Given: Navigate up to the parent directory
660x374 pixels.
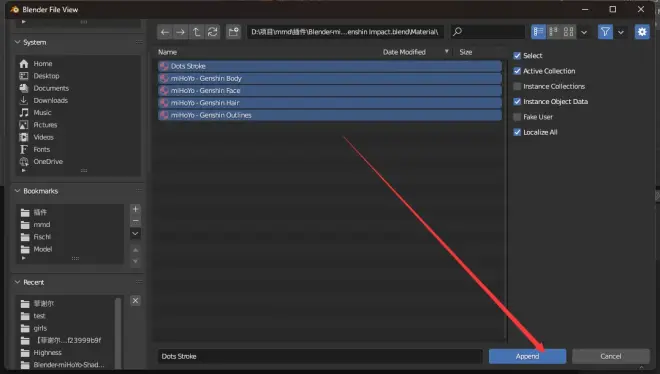Looking at the screenshot, I should tap(197, 32).
